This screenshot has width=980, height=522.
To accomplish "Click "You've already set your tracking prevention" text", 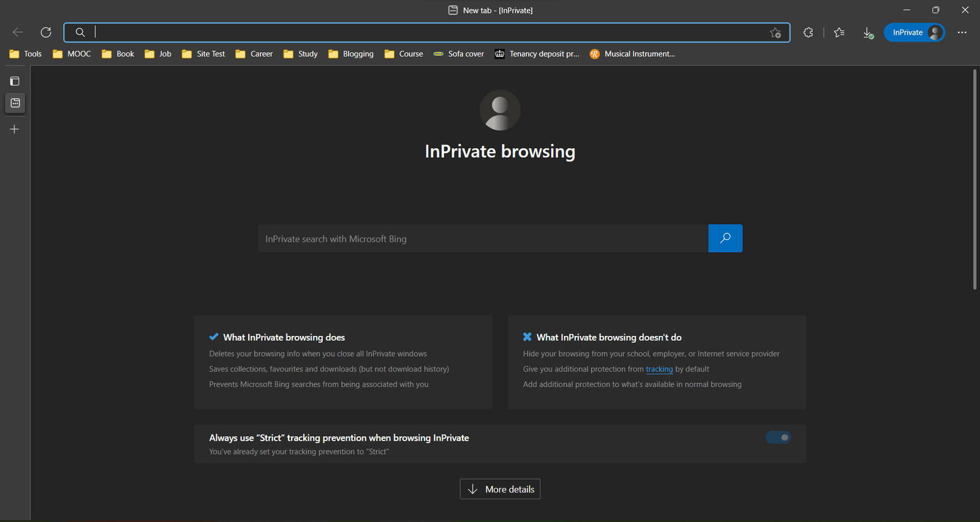I will (299, 452).
